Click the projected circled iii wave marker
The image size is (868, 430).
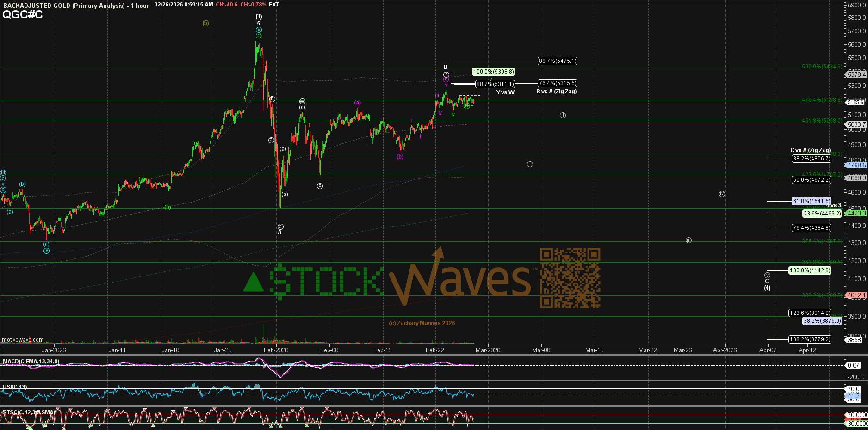[x=688, y=240]
